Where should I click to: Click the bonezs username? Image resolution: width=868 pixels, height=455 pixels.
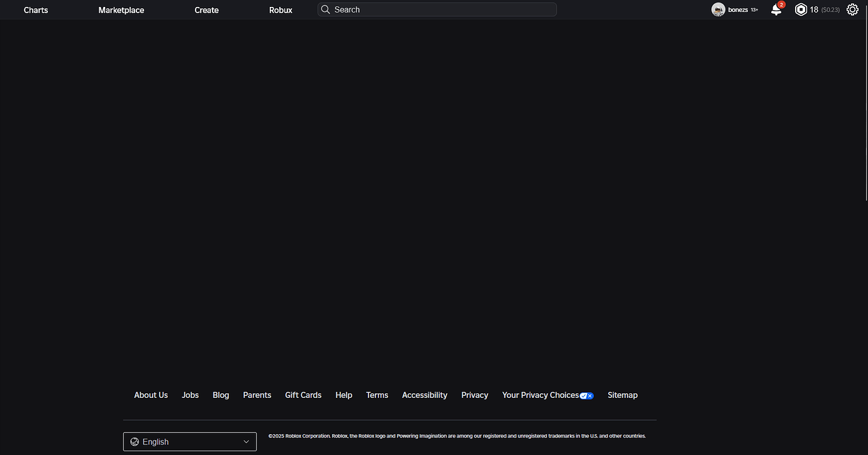[738, 10]
